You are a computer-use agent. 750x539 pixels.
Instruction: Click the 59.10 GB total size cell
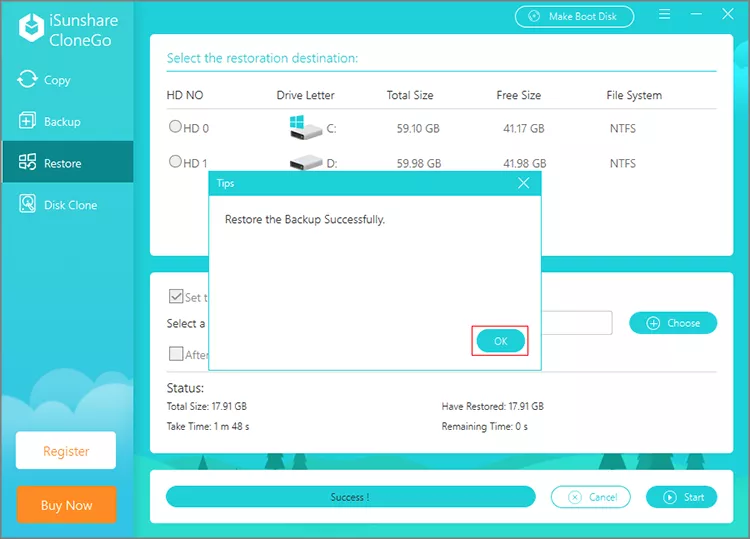tap(418, 128)
